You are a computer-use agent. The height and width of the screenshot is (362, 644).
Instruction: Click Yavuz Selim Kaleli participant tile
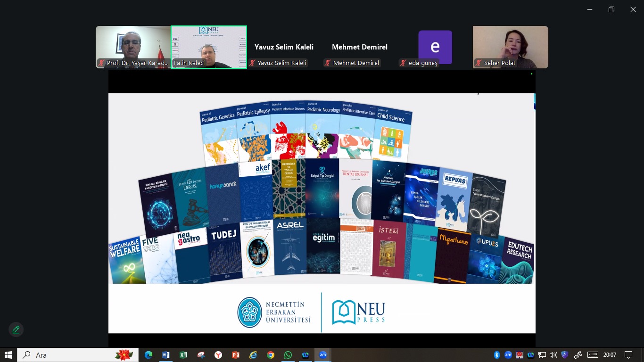pyautogui.click(x=284, y=47)
